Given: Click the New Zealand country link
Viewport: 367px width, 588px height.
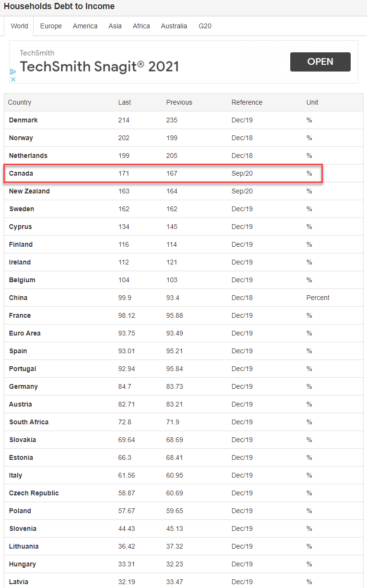Looking at the screenshot, I should (29, 191).
